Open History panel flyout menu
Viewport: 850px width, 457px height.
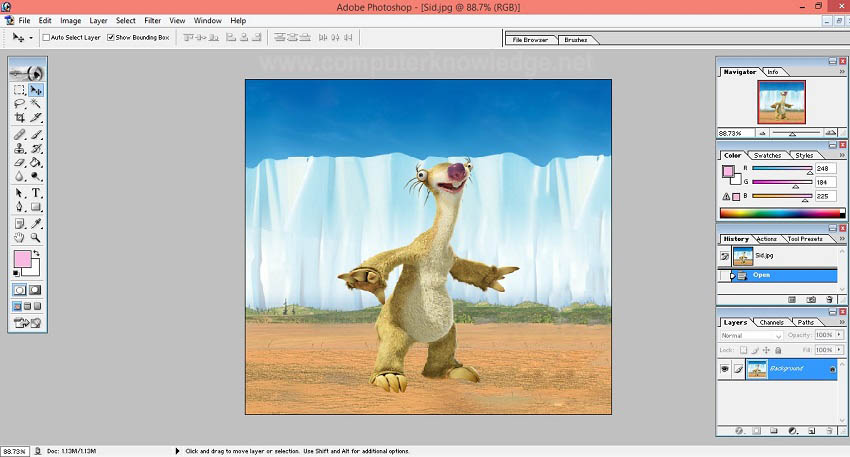tap(842, 239)
